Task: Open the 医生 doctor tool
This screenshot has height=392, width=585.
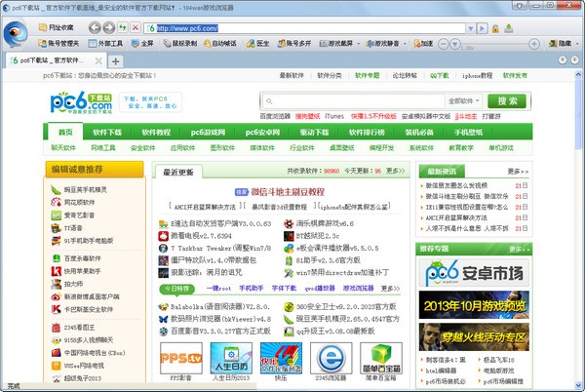Action: pos(258,44)
